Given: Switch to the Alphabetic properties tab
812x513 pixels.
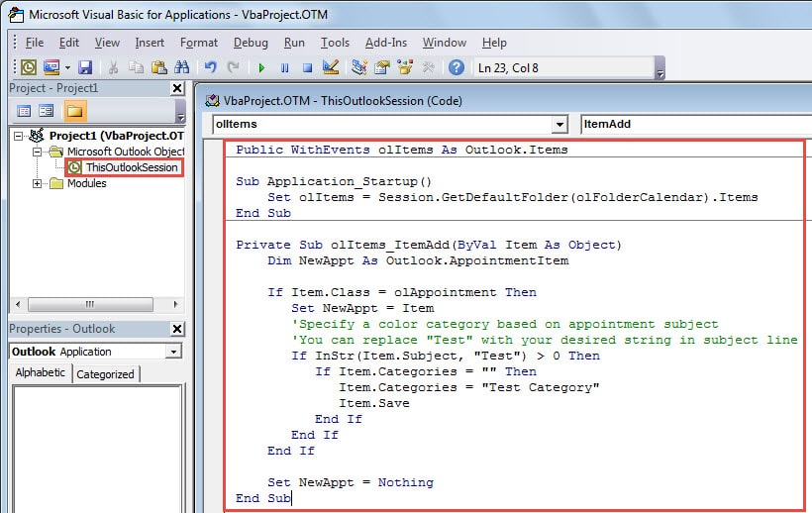Looking at the screenshot, I should point(40,372).
